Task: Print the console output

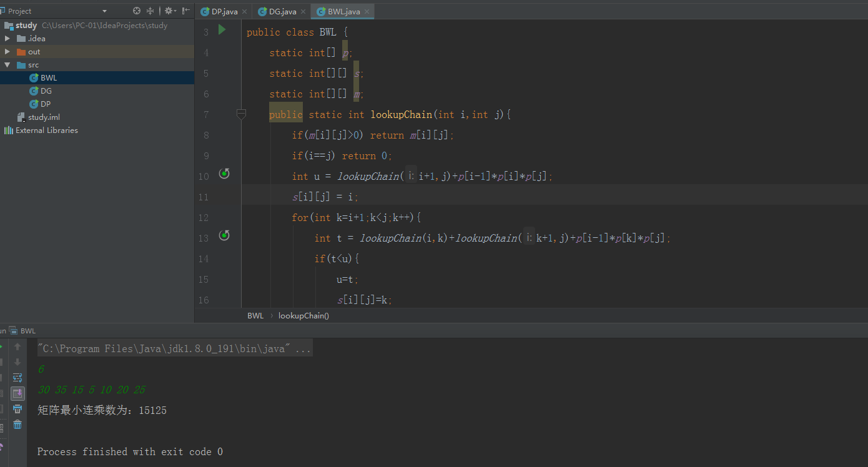Action: point(17,409)
